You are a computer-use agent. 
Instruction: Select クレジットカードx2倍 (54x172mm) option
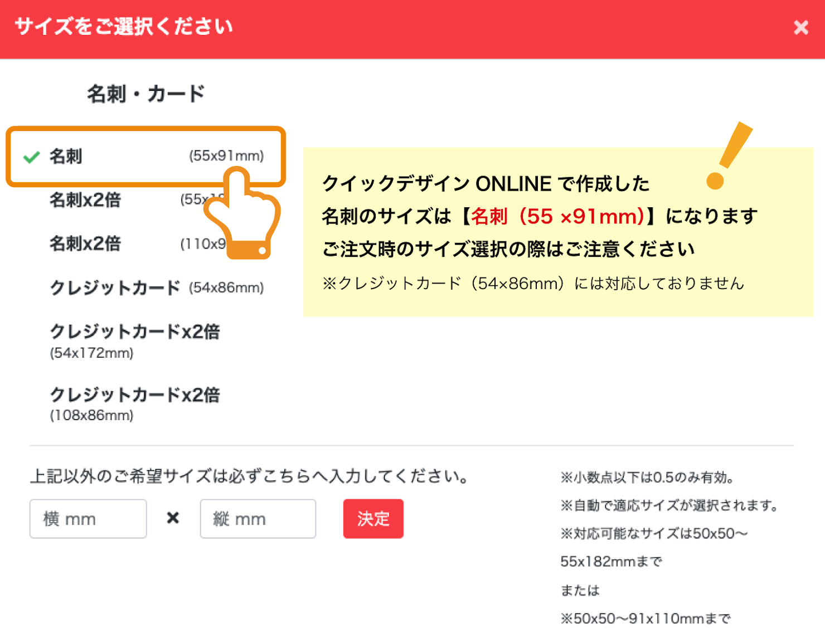(135, 341)
